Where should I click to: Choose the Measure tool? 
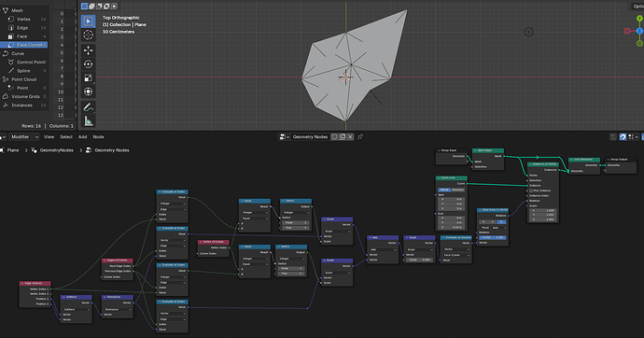[x=89, y=120]
